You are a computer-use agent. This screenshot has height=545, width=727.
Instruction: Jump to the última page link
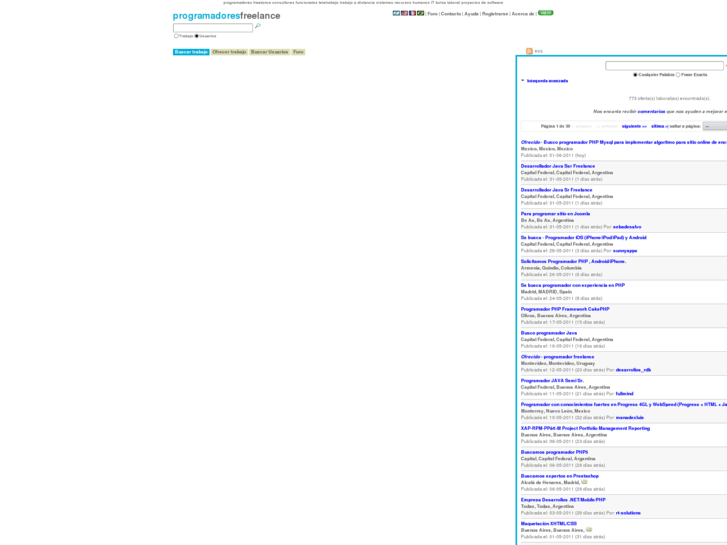(x=659, y=126)
